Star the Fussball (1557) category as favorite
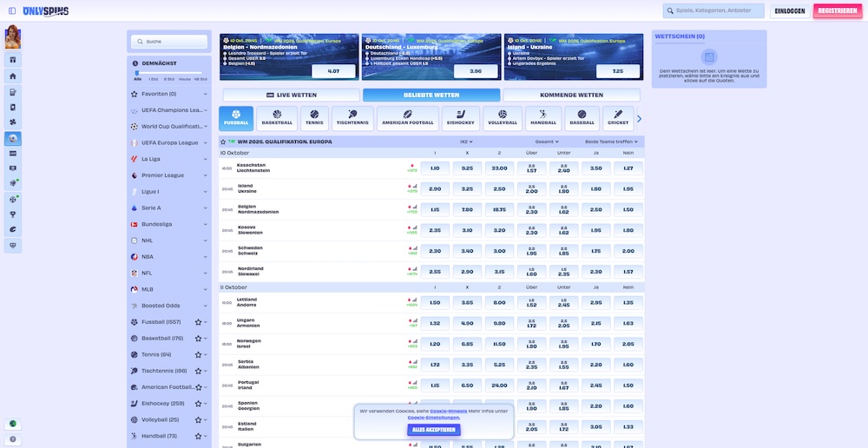 coord(198,322)
